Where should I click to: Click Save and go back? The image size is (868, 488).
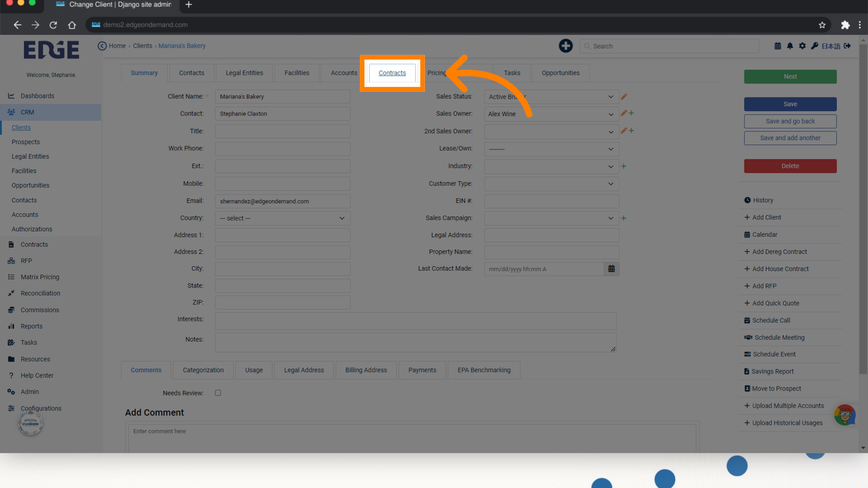click(x=790, y=121)
